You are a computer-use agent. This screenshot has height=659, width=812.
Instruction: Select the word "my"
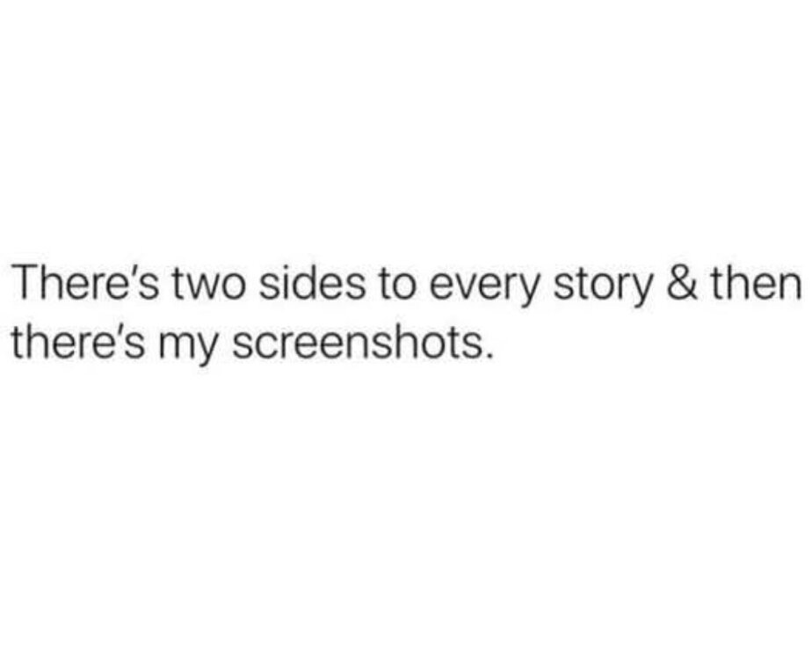pyautogui.click(x=186, y=347)
